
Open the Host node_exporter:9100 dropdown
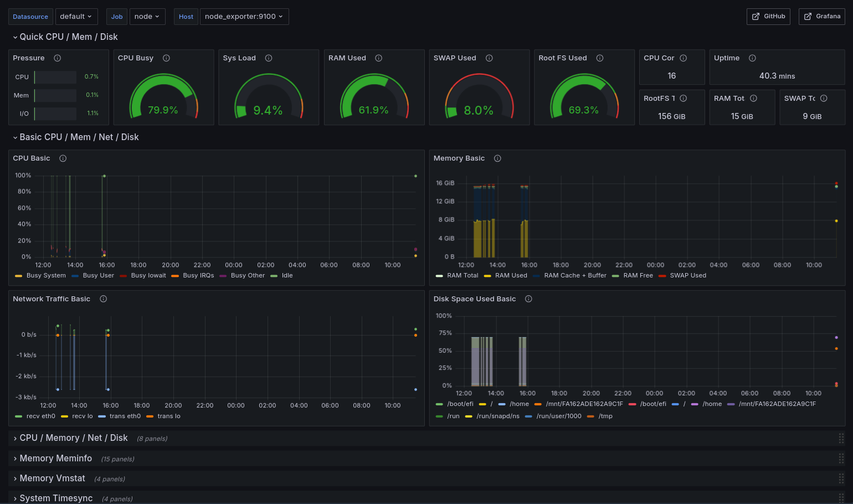(244, 17)
